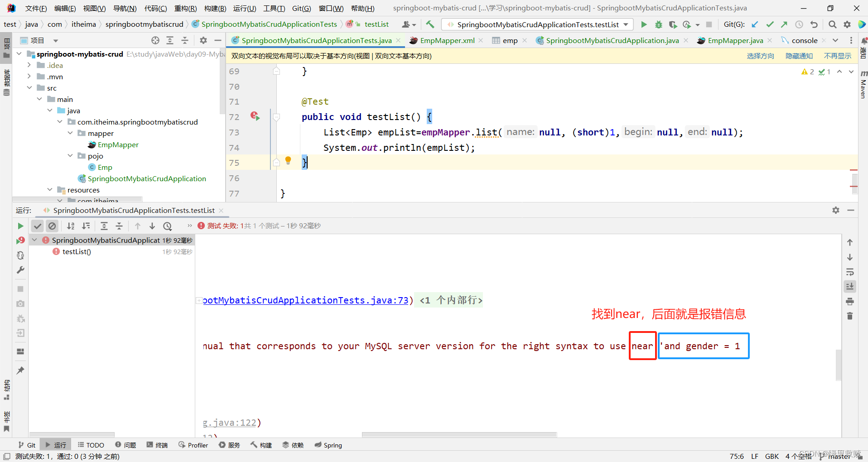Open the 视图 menu

[94, 8]
